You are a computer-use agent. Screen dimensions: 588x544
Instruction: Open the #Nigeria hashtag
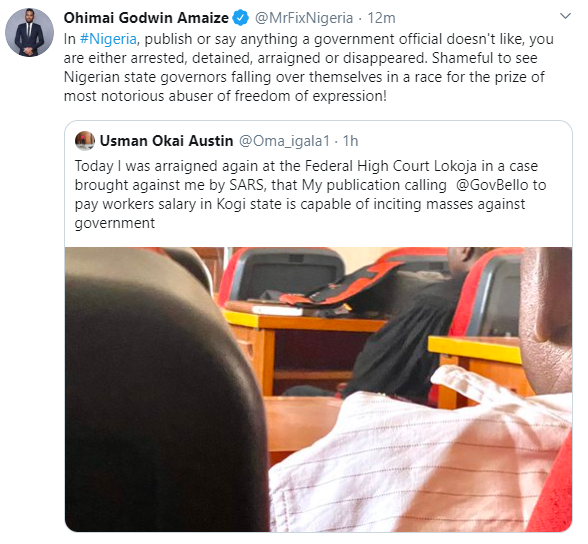tap(108, 39)
